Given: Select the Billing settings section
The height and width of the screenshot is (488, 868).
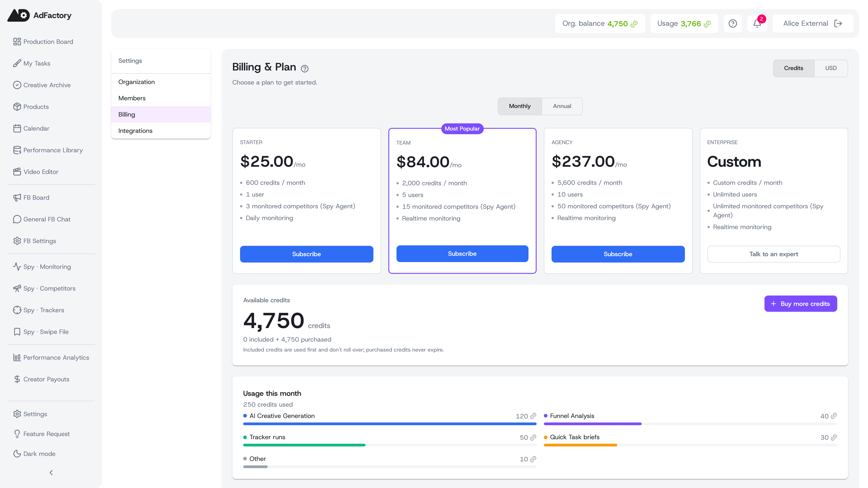Looking at the screenshot, I should pos(161,115).
